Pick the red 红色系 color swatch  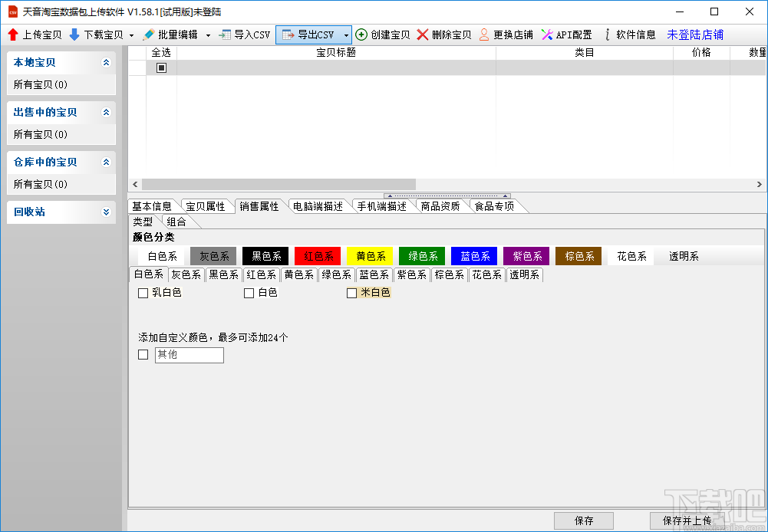coord(318,256)
